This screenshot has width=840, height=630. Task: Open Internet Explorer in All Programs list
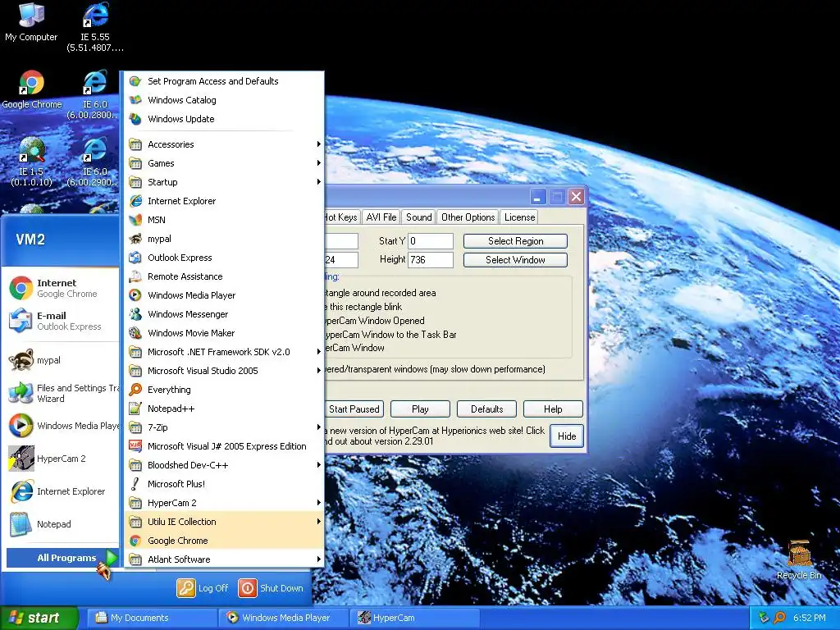point(224,201)
